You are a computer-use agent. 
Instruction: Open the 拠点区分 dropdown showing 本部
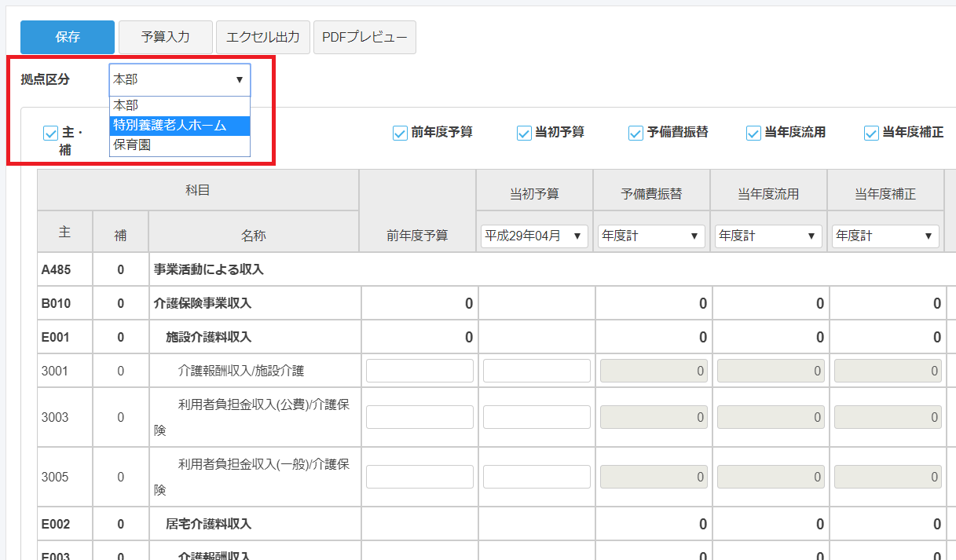pyautogui.click(x=180, y=79)
